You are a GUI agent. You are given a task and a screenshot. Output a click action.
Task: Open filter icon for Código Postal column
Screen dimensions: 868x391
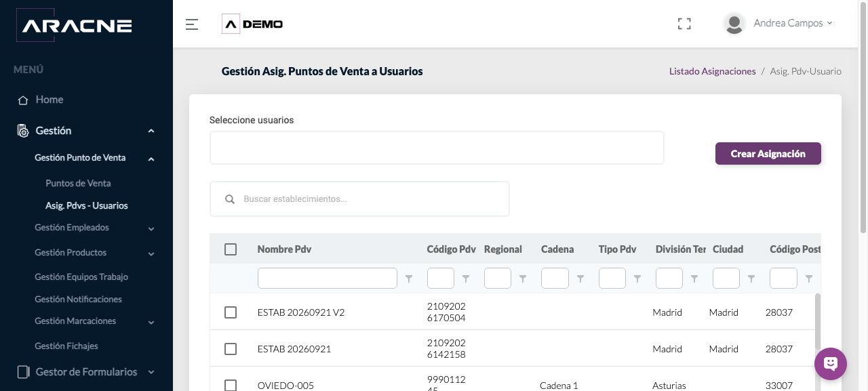point(809,279)
